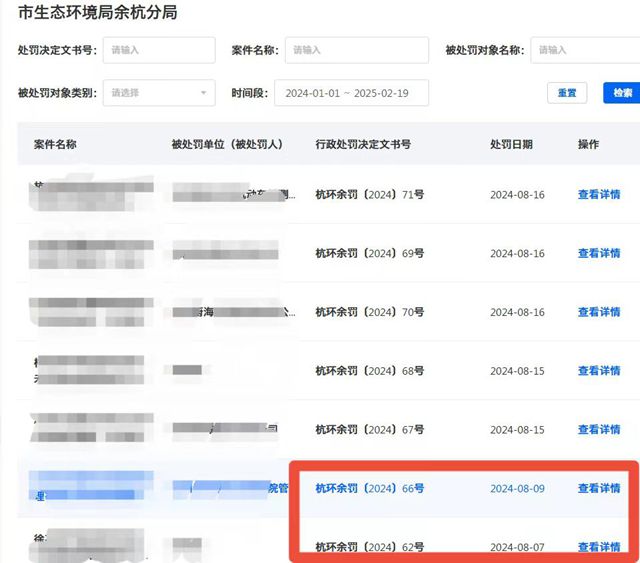Open 查看详情 for 杭环余罚〔2024〕71号
Viewport: 640px width, 563px height.
point(599,194)
